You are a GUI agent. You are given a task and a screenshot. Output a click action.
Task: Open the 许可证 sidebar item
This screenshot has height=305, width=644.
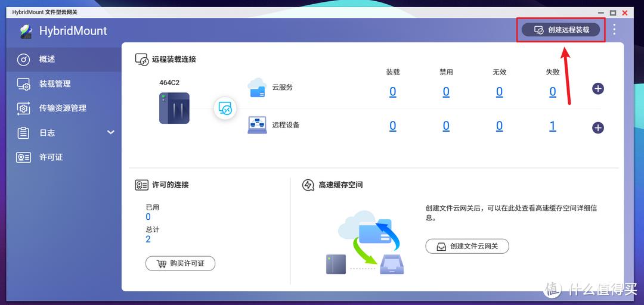[51, 157]
